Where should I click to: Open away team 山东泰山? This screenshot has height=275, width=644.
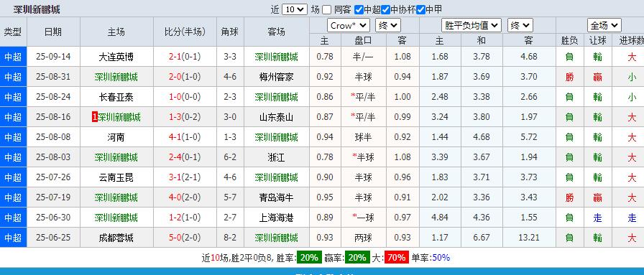click(277, 117)
